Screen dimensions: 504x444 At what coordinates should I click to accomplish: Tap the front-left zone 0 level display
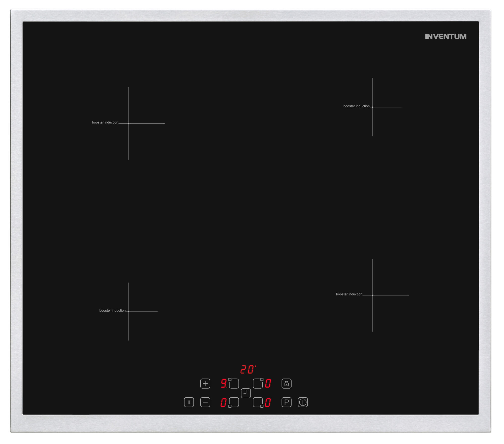[x=223, y=402]
